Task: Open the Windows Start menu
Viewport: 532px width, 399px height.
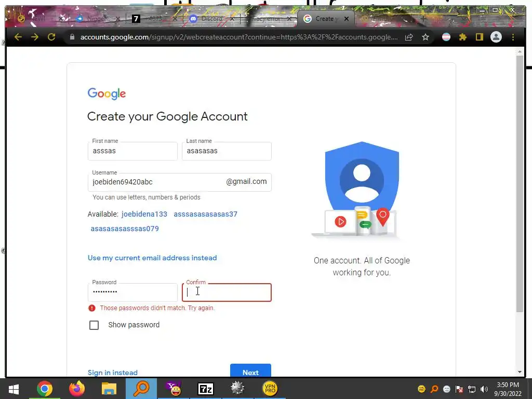Action: pos(14,389)
